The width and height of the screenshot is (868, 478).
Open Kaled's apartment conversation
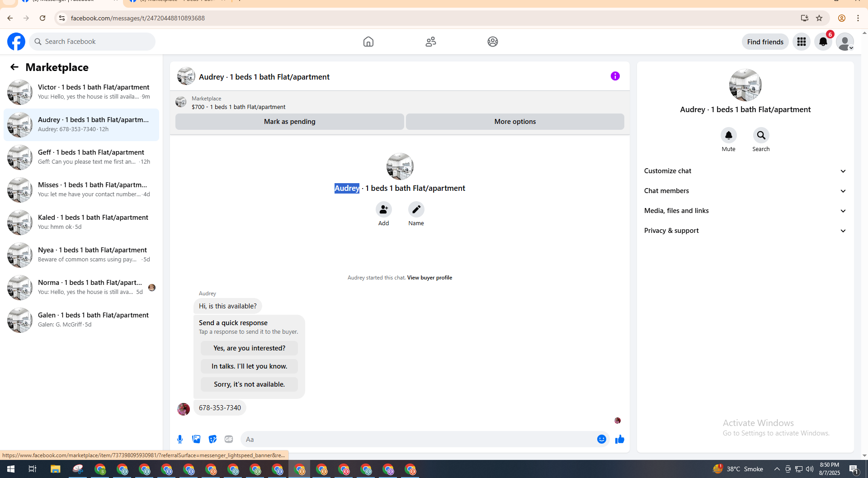[81, 222]
